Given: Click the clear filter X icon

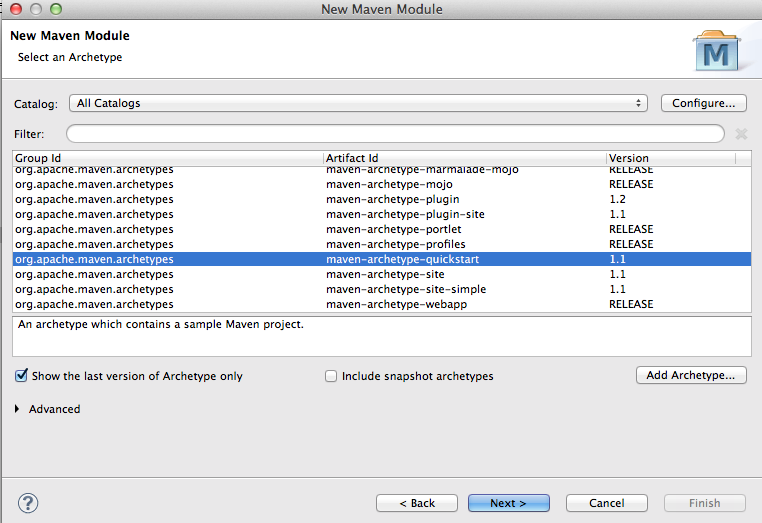Looking at the screenshot, I should tap(741, 134).
